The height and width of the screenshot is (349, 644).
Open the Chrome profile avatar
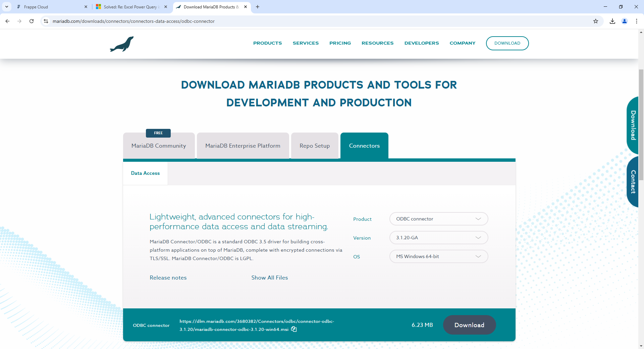tap(625, 21)
